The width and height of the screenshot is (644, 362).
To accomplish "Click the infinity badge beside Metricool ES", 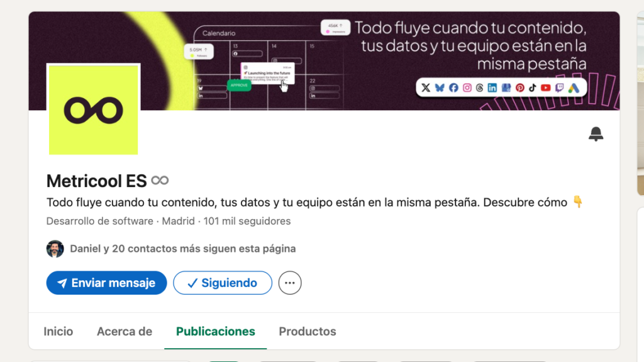I will click(160, 180).
